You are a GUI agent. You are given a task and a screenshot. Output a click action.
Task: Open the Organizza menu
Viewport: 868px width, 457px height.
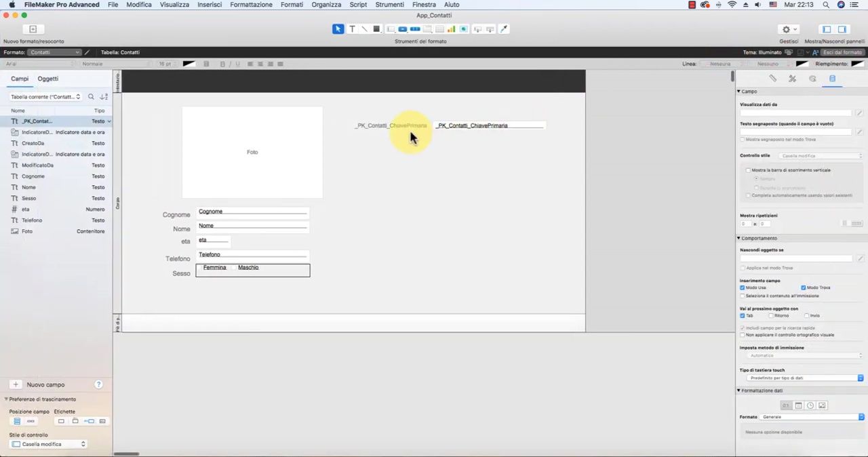[x=326, y=5]
